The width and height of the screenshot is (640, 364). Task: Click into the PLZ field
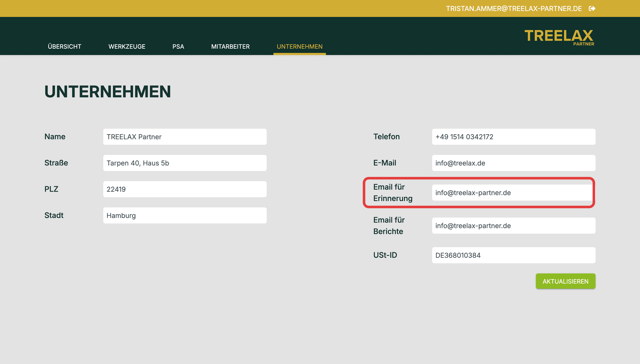click(185, 189)
